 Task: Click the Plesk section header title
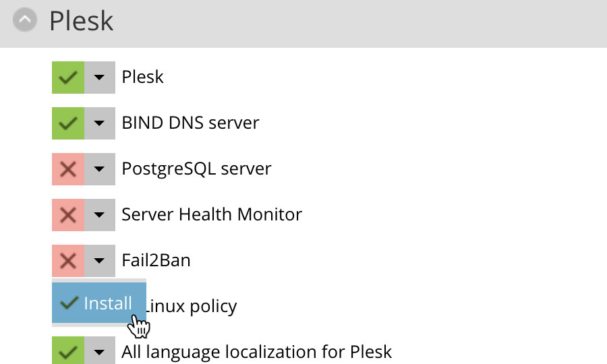click(x=82, y=20)
